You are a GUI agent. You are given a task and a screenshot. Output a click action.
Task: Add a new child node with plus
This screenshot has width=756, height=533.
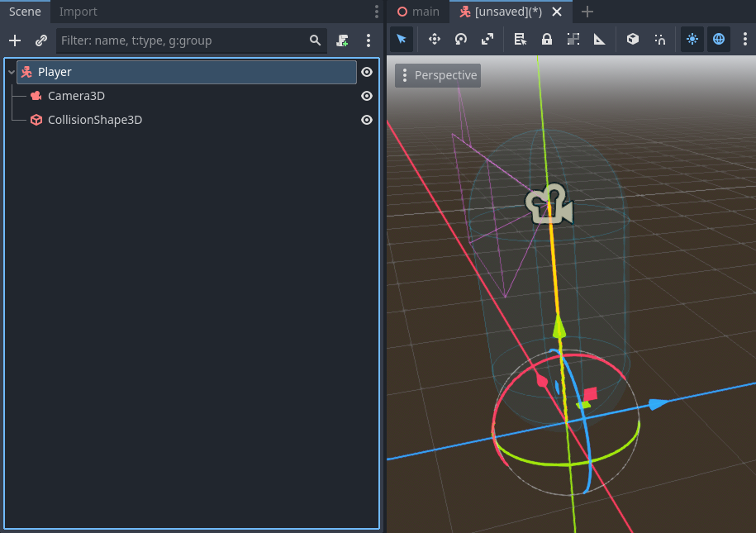click(15, 40)
